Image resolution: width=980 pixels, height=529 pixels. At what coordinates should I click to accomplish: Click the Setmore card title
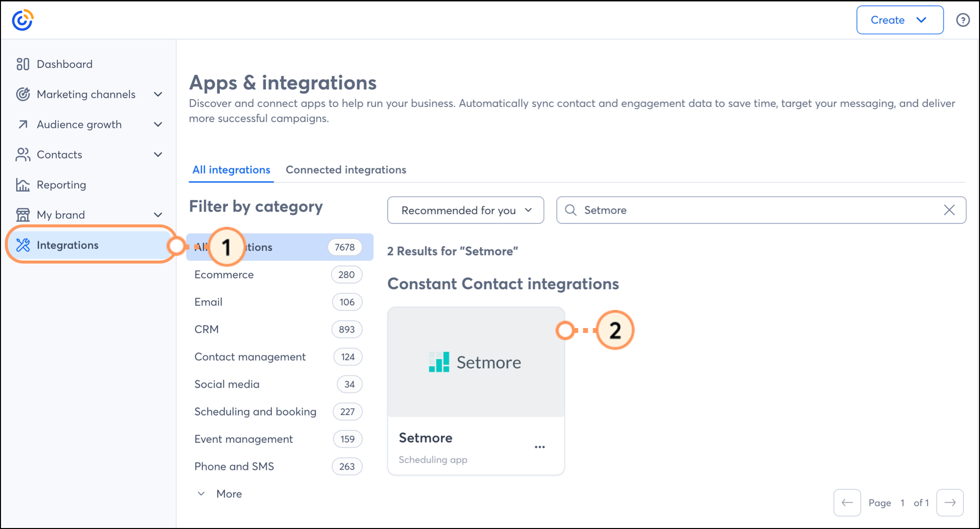425,438
